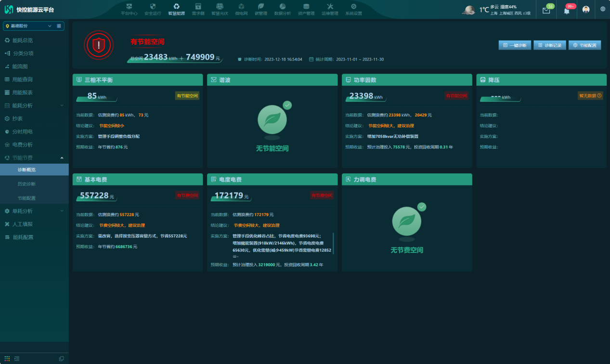610x364 pixels.
Task: Expand the 单耗分析 sidebar group
Action: pyautogui.click(x=34, y=211)
